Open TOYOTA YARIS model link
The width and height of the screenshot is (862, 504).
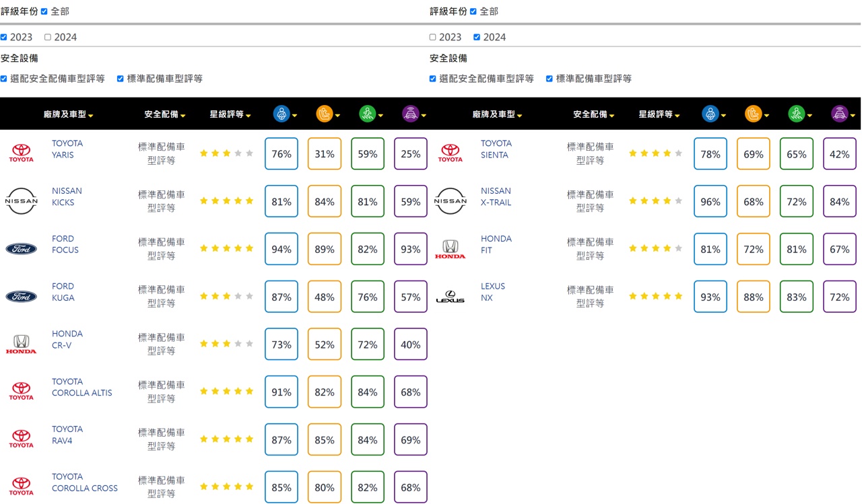click(x=67, y=149)
